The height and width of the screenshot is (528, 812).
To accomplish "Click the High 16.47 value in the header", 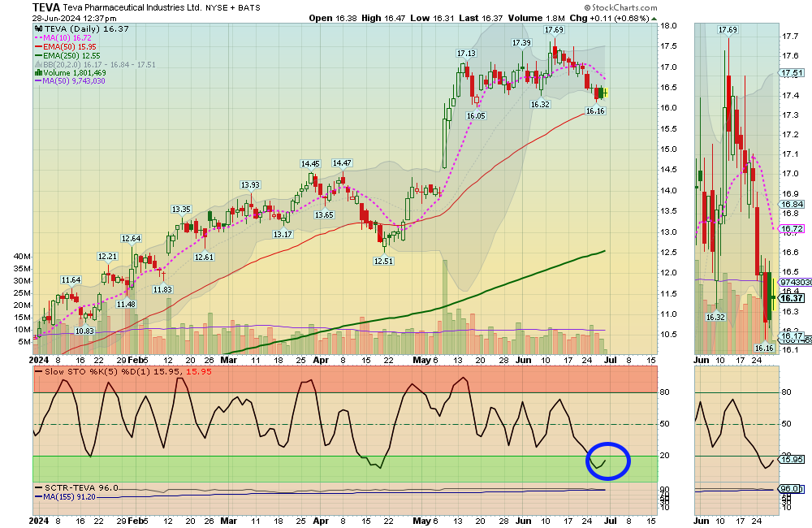I will tap(383, 18).
